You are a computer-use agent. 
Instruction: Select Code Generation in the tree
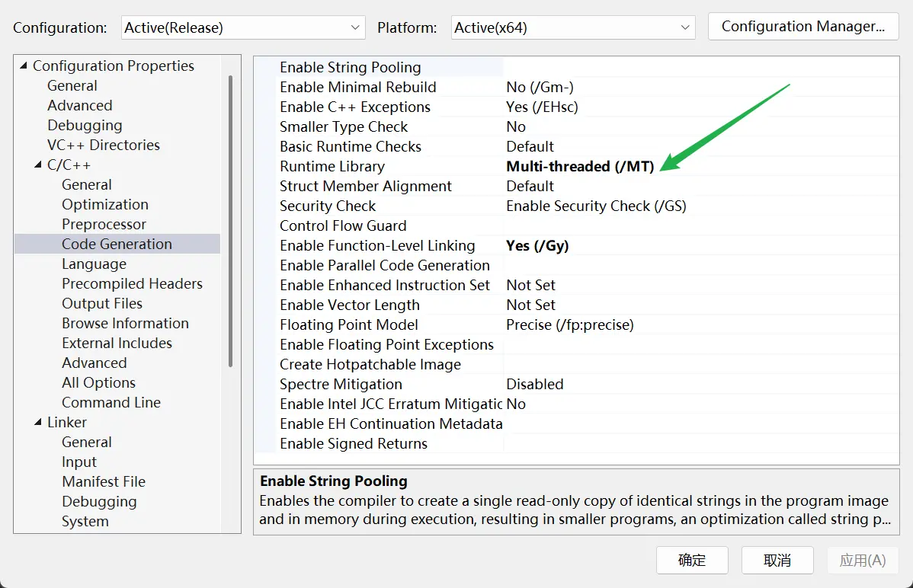click(x=117, y=244)
